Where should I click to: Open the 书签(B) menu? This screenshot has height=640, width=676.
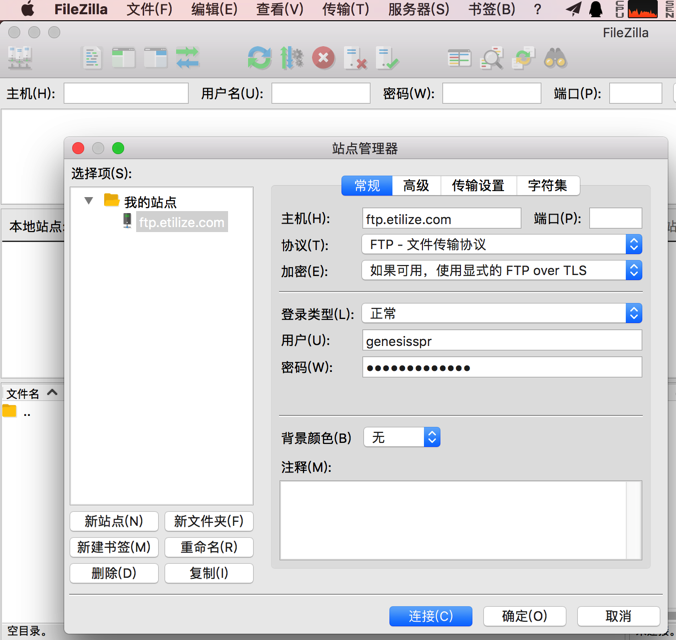pos(491,9)
